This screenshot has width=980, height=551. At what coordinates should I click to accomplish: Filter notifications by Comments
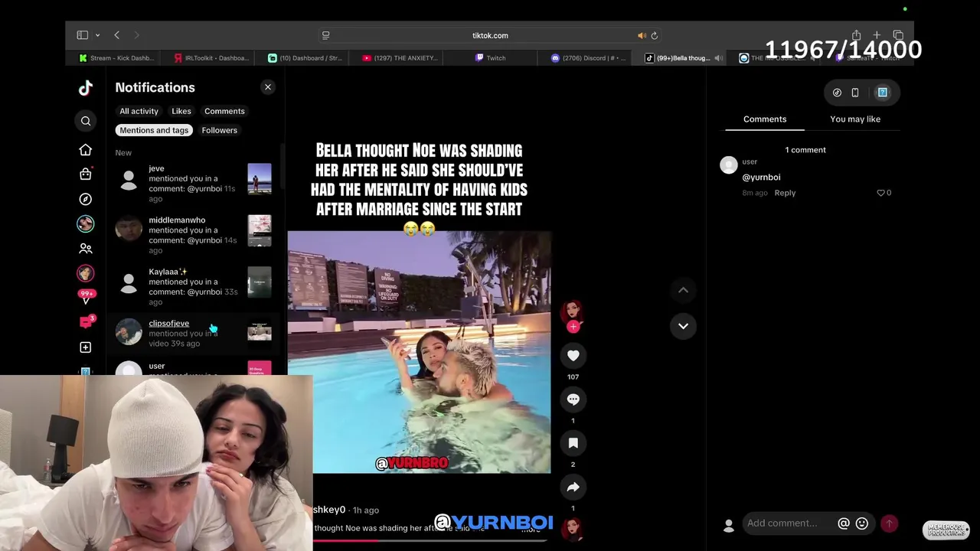pyautogui.click(x=224, y=111)
